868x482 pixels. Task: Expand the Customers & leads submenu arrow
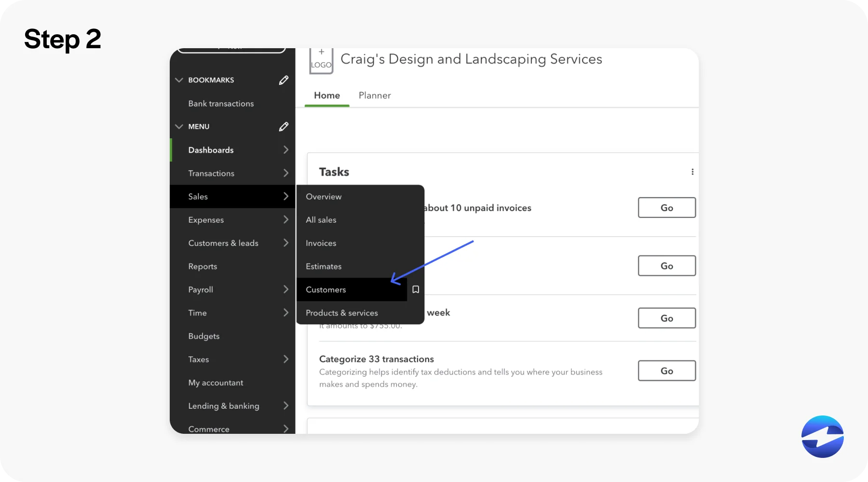pyautogui.click(x=286, y=243)
